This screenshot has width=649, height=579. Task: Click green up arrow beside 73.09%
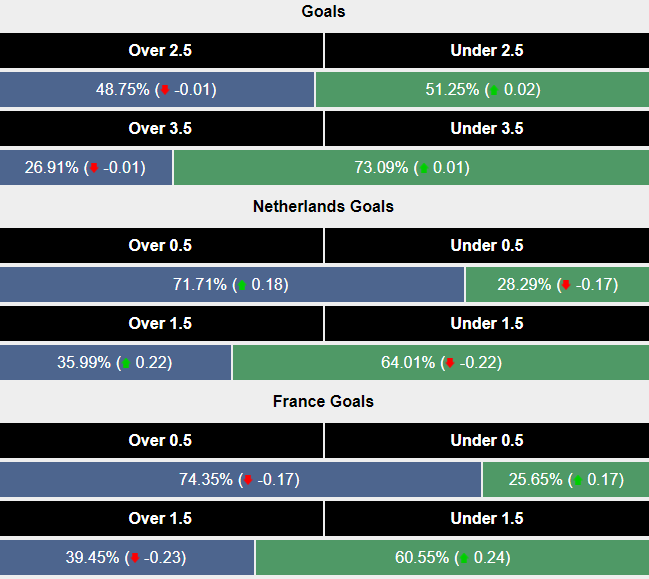[x=423, y=168]
